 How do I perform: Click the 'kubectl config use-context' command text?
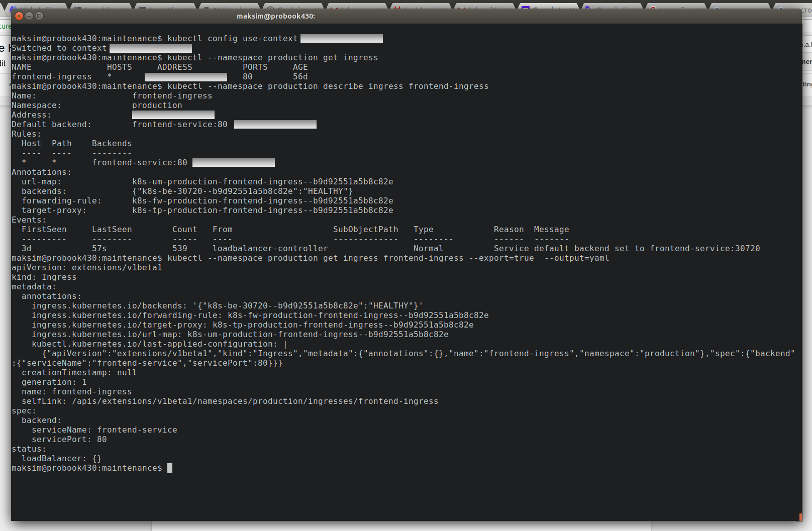click(232, 39)
